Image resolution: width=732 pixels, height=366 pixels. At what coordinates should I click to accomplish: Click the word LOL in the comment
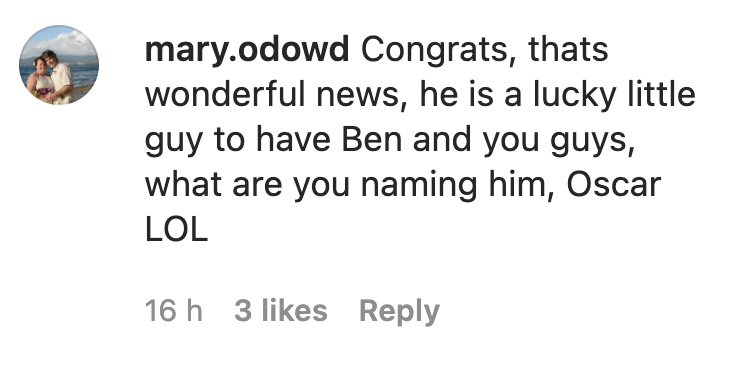coord(176,230)
